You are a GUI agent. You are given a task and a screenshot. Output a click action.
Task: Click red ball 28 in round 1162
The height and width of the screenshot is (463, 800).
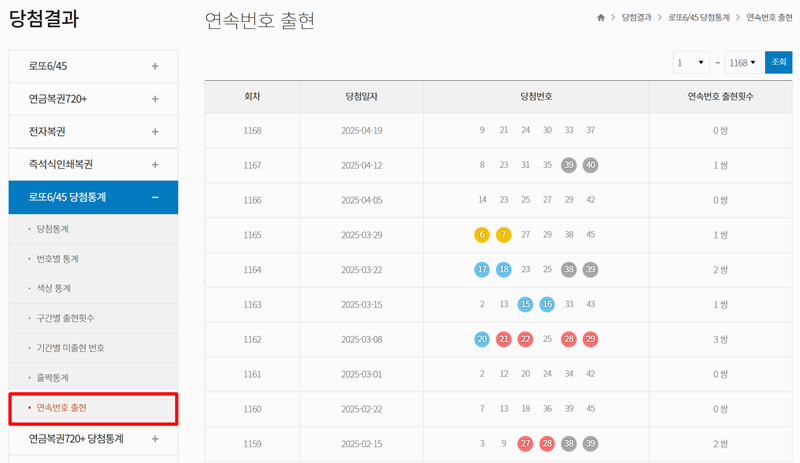click(x=569, y=339)
